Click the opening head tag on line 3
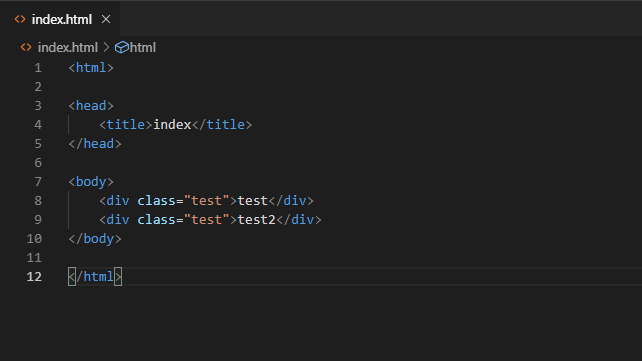The image size is (642, 361). [x=91, y=106]
